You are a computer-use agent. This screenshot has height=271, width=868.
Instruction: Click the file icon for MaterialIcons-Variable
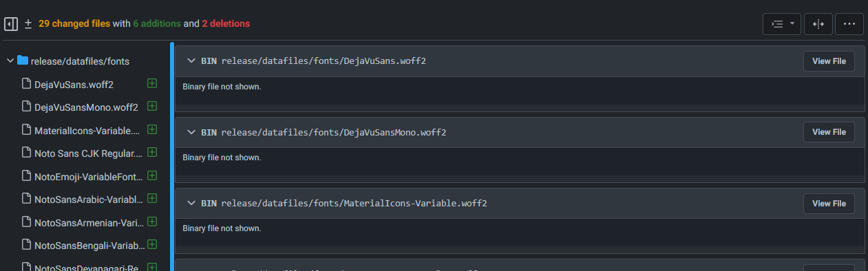tap(26, 129)
